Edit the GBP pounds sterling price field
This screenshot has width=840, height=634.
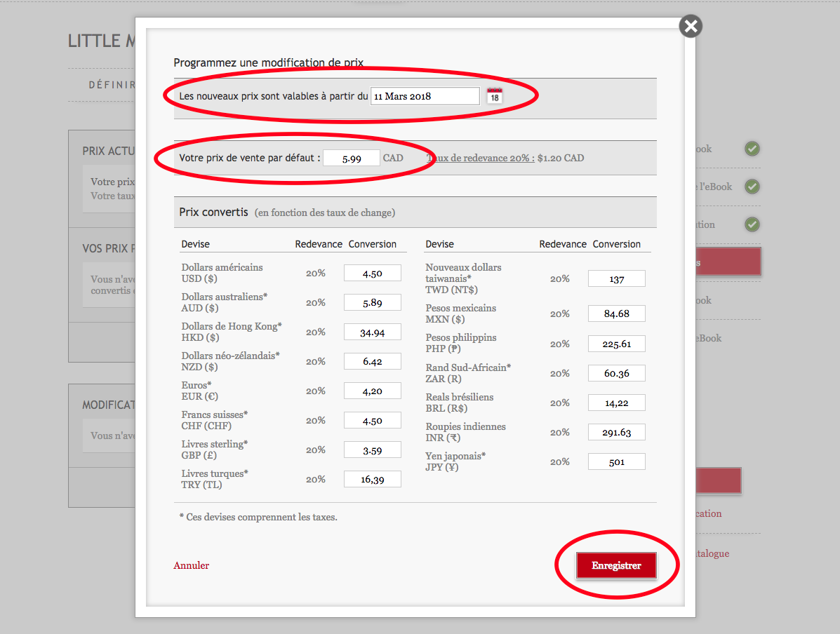pyautogui.click(x=372, y=450)
